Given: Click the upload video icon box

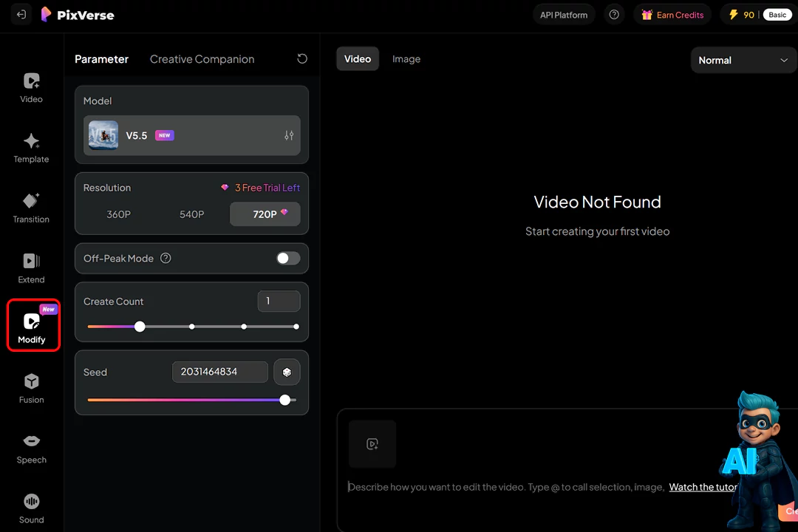Looking at the screenshot, I should 372,444.
